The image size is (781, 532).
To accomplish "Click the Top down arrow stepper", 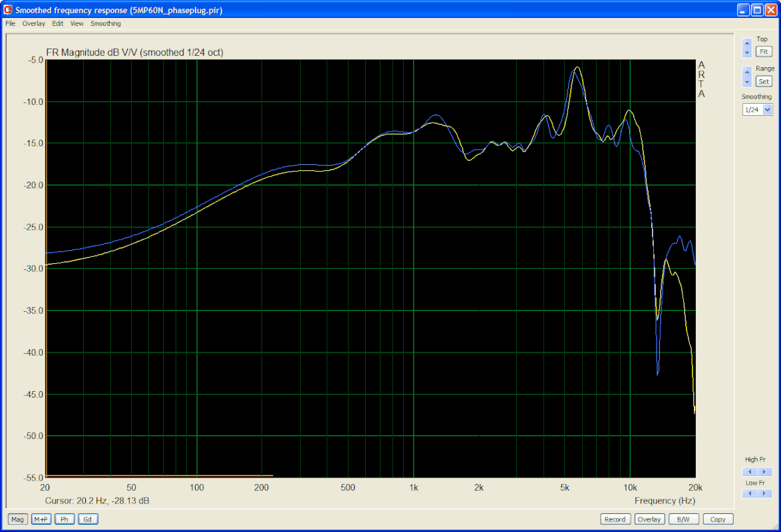I will point(746,53).
